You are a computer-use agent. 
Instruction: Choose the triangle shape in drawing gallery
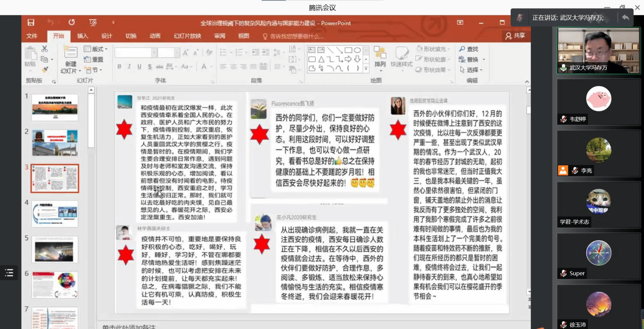321,60
